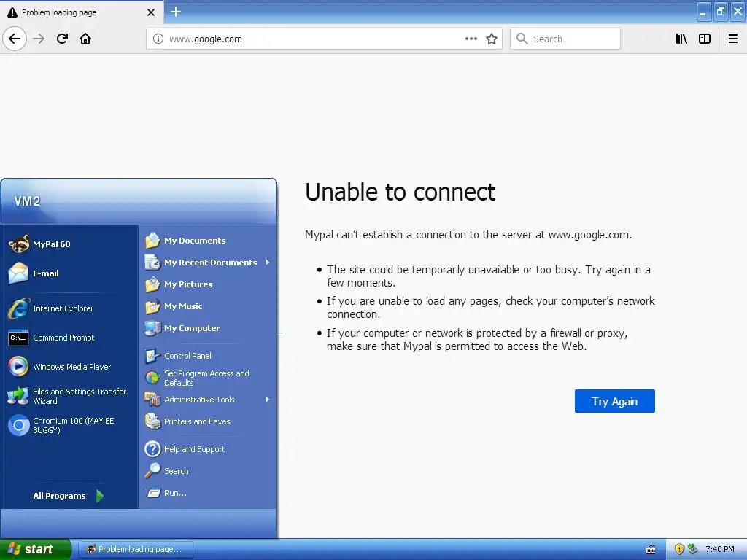Open Help and Support
Screen dimensions: 747x560
[x=208, y=449]
